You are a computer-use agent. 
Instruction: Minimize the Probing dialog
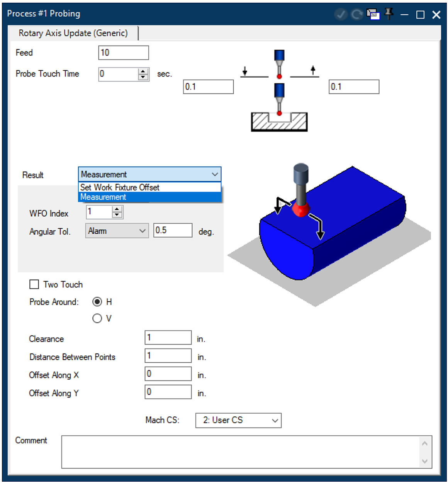click(404, 15)
